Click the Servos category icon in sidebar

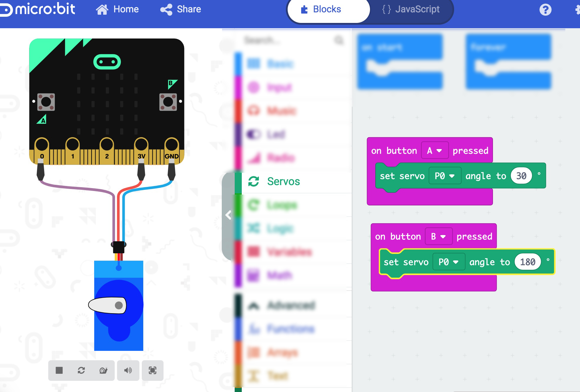point(254,180)
